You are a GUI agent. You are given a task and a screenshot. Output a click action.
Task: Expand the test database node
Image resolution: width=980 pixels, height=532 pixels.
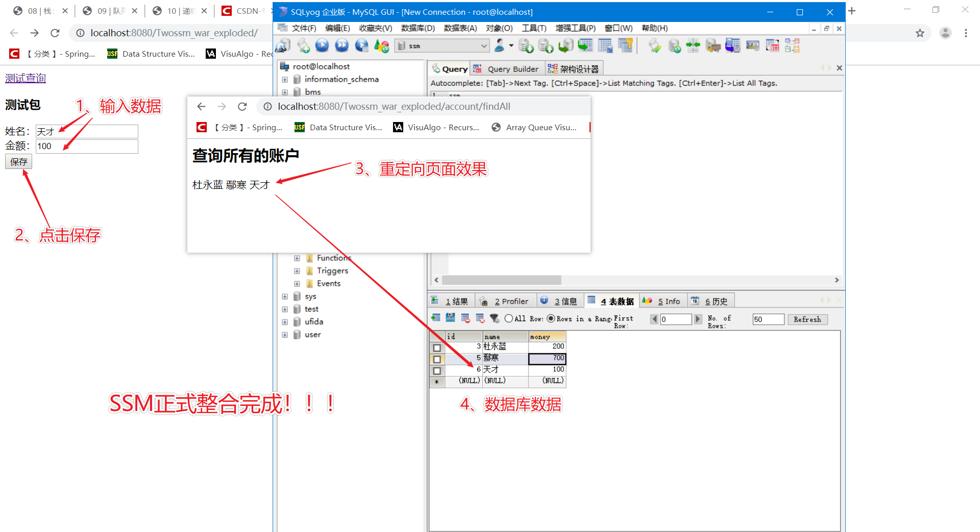285,309
